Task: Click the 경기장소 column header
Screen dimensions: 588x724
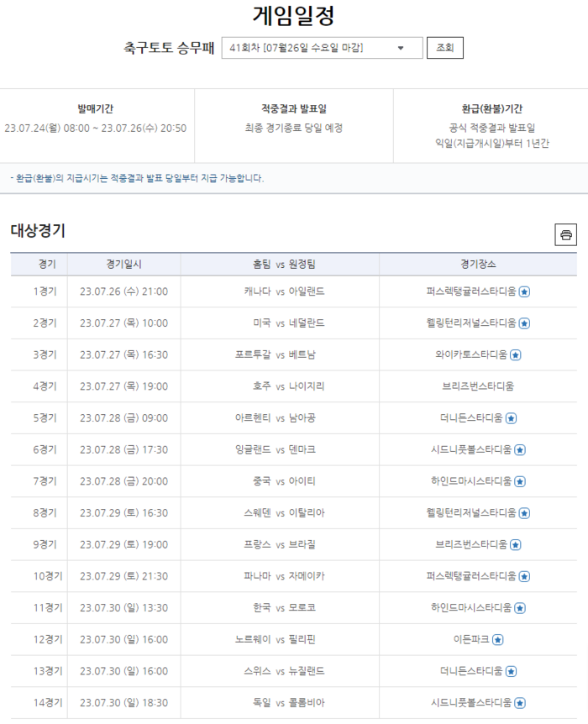Action: [477, 264]
